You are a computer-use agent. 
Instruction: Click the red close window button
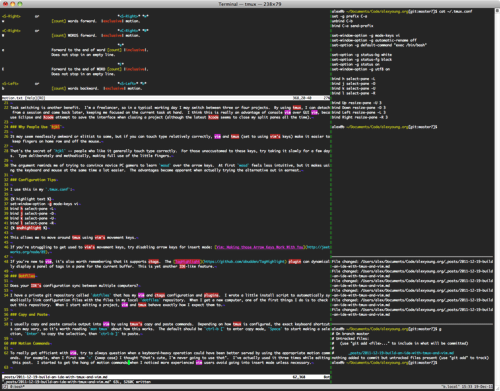(x=5, y=4)
